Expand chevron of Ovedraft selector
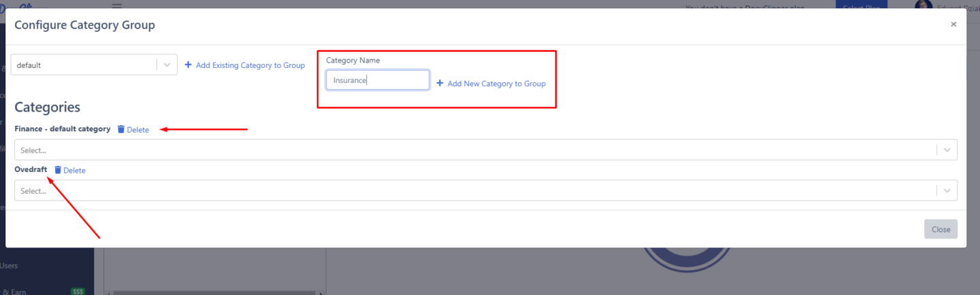Screen dimensions: 980x295 click(947, 190)
